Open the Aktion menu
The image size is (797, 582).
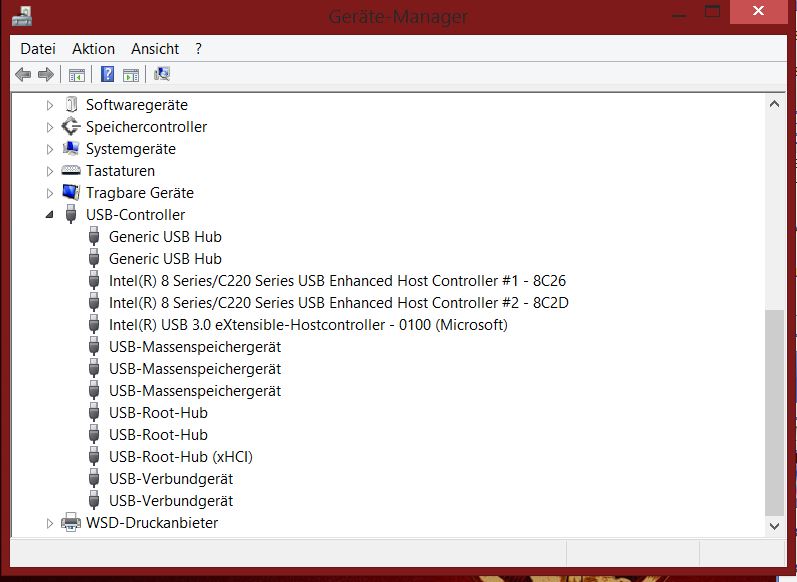click(94, 49)
